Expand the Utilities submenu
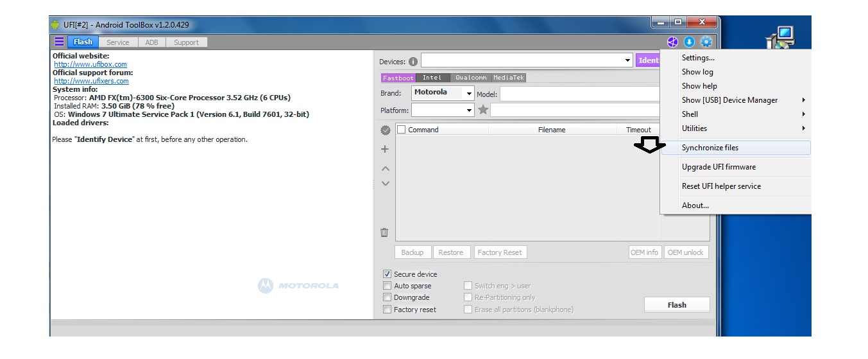 pos(736,128)
